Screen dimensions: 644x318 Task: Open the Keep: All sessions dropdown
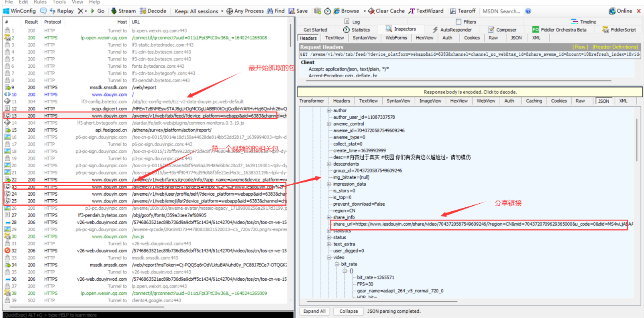pyautogui.click(x=199, y=11)
